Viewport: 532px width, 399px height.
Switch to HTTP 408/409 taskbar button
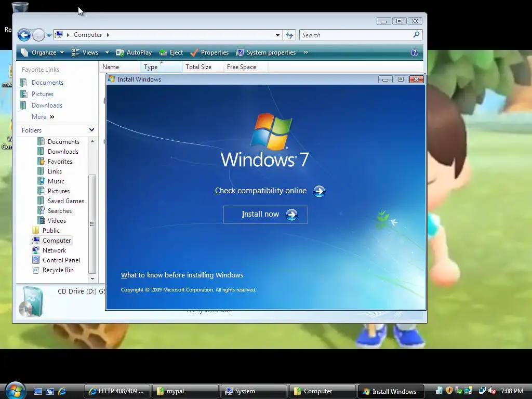[x=117, y=391]
